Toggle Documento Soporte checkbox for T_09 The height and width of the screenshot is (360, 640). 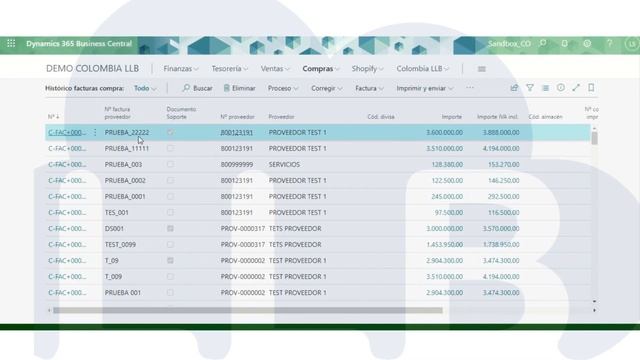[x=170, y=260]
